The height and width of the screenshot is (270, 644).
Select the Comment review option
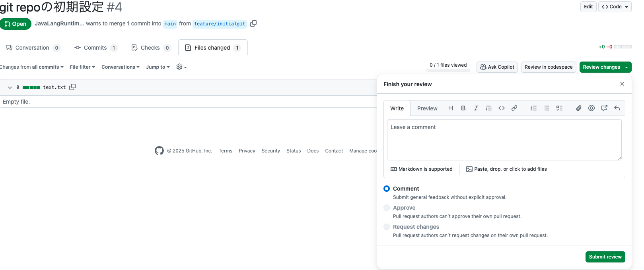pyautogui.click(x=387, y=189)
